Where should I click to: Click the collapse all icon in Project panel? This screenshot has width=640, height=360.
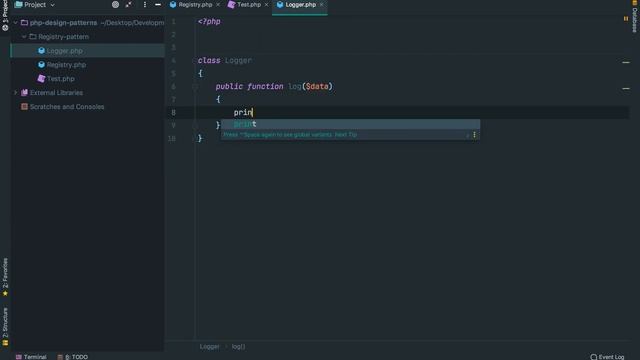129,5
